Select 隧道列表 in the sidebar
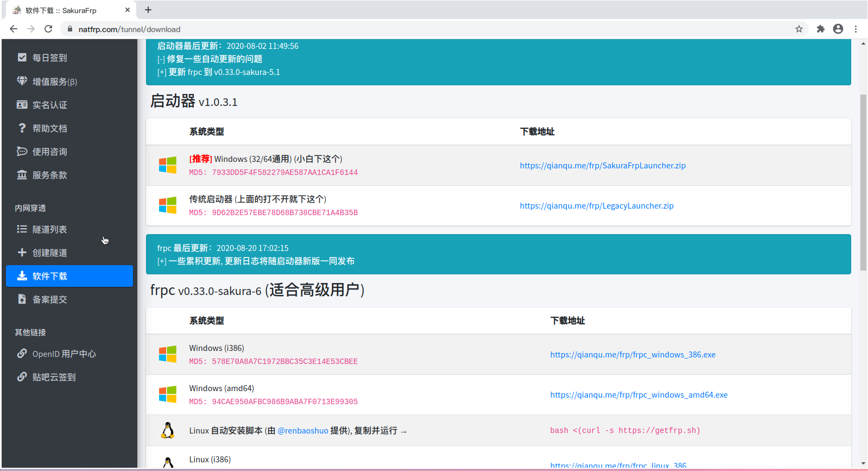 pos(69,229)
